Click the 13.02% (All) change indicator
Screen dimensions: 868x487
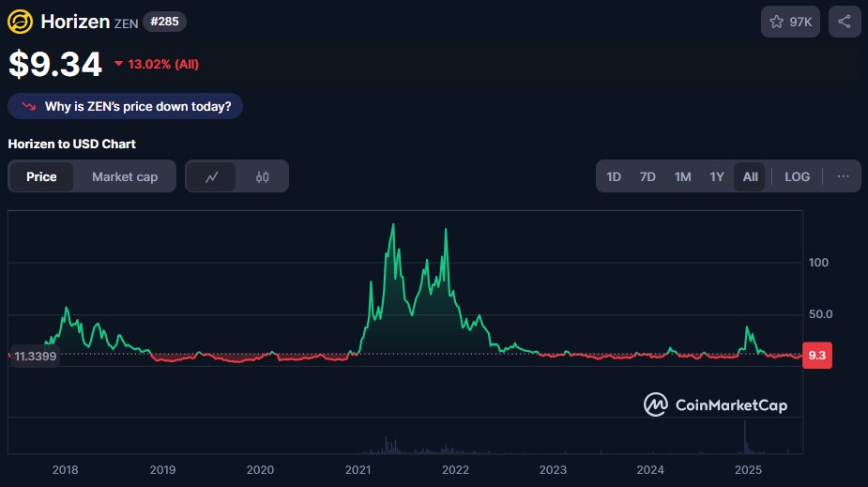click(157, 64)
